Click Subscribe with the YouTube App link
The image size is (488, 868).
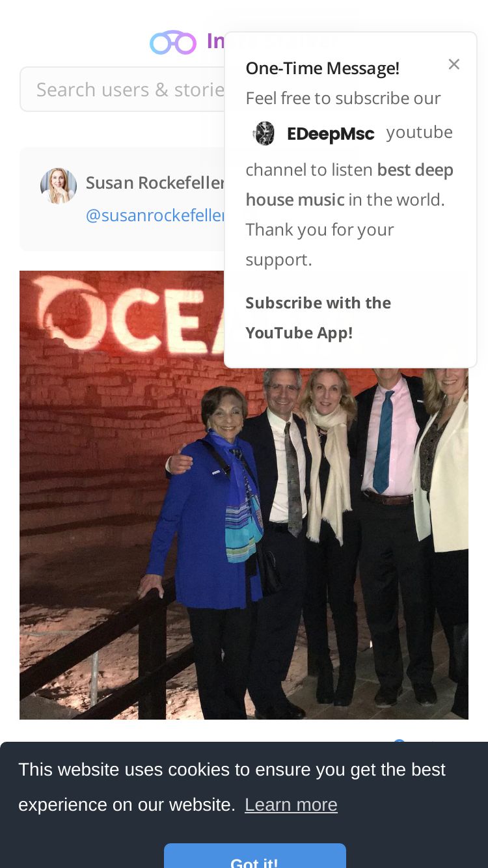coord(318,318)
